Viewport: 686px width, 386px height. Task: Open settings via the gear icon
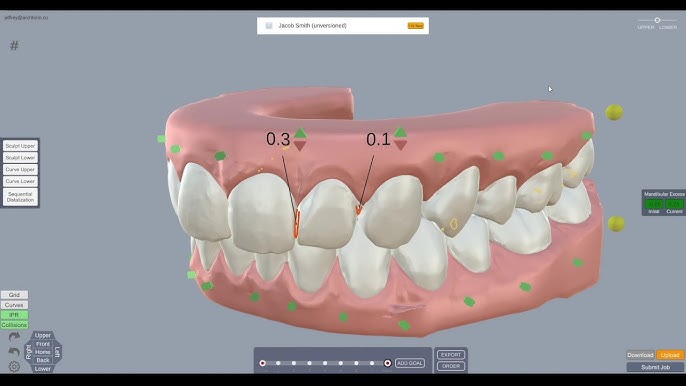14,366
